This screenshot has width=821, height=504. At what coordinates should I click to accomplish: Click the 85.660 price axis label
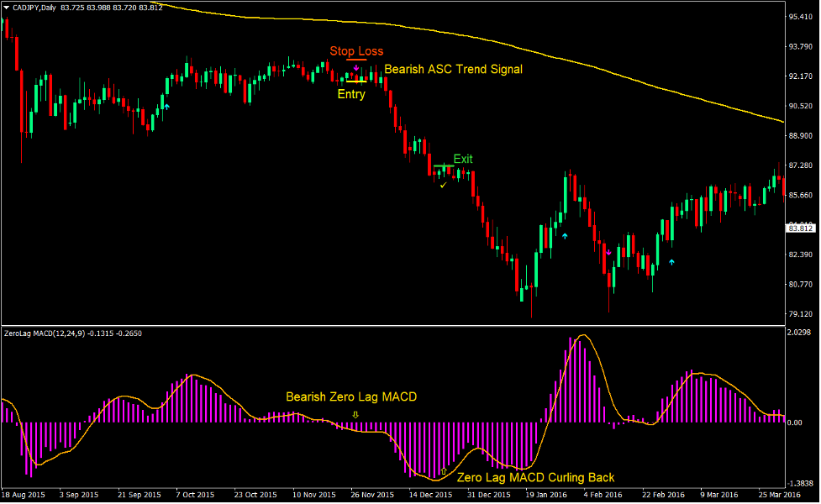click(x=801, y=195)
